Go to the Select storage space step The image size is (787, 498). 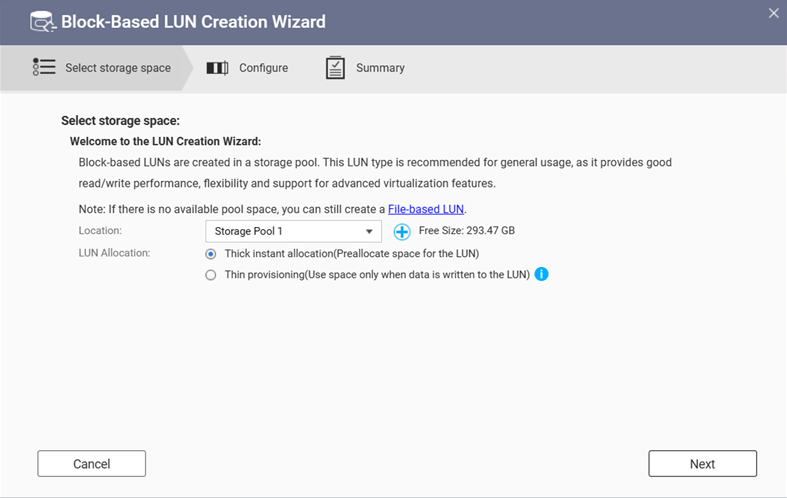[118, 68]
